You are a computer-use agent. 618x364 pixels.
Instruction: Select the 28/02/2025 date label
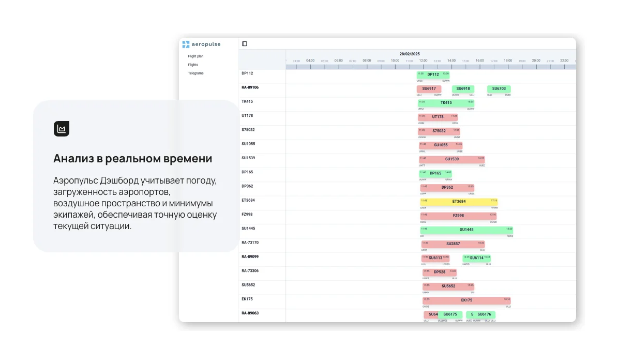click(410, 54)
